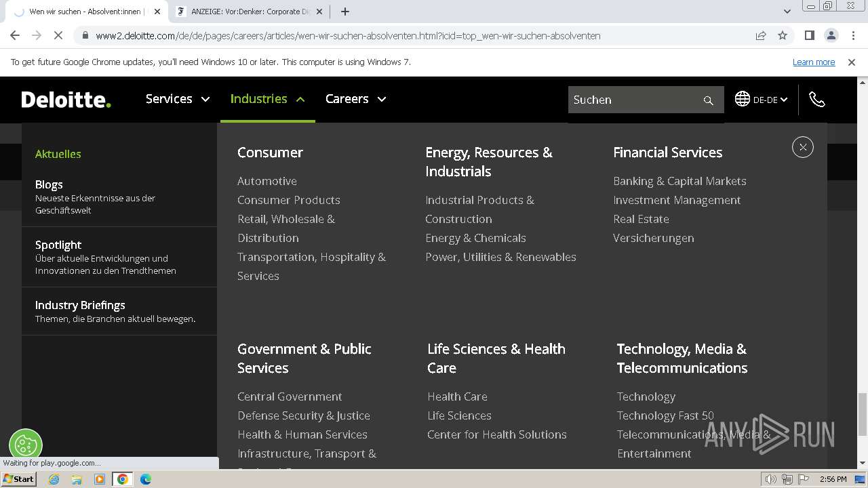Open Blogs in the side menu
The image size is (868, 488).
pos(49,184)
